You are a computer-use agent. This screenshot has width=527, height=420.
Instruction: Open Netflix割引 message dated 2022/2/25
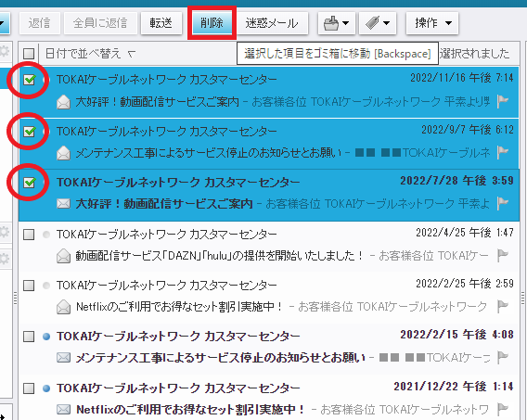(180, 307)
